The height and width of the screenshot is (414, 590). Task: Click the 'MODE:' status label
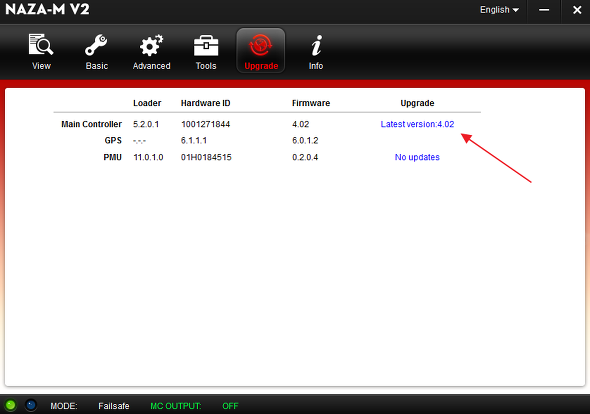64,406
